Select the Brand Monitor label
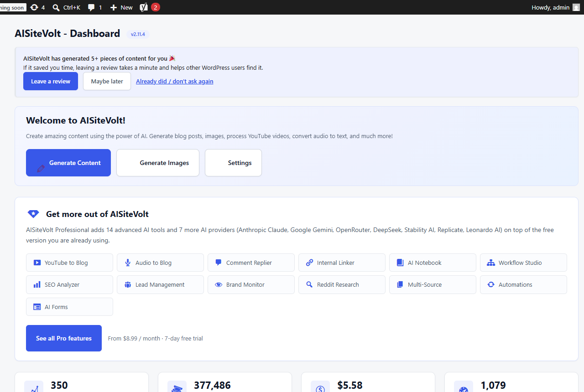Image resolution: width=584 pixels, height=392 pixels. click(245, 284)
